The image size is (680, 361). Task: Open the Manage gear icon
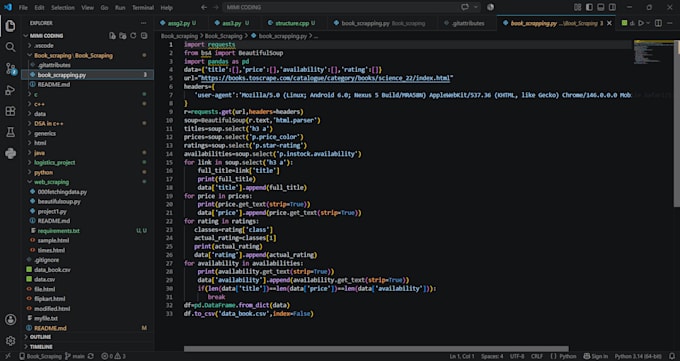pos(10,341)
